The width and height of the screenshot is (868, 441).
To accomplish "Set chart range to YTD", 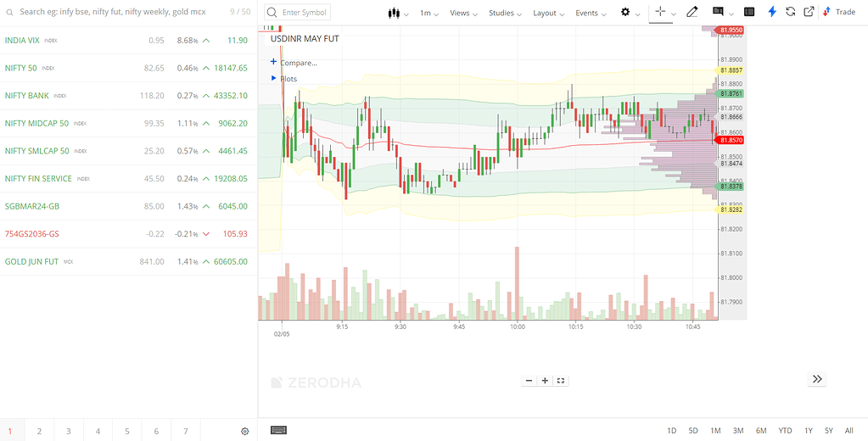I will [x=785, y=431].
